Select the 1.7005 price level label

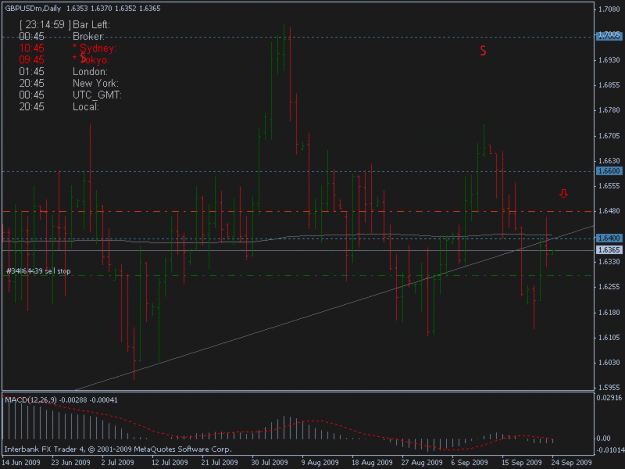609,36
